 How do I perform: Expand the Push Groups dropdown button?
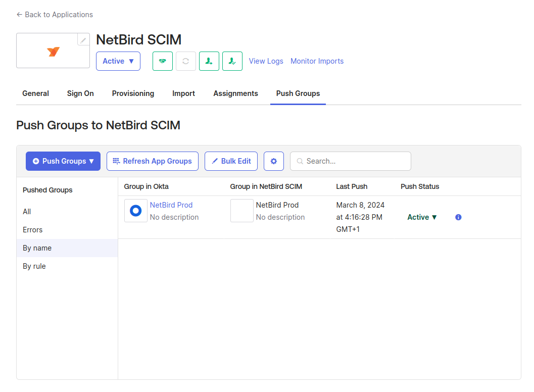[x=63, y=161]
